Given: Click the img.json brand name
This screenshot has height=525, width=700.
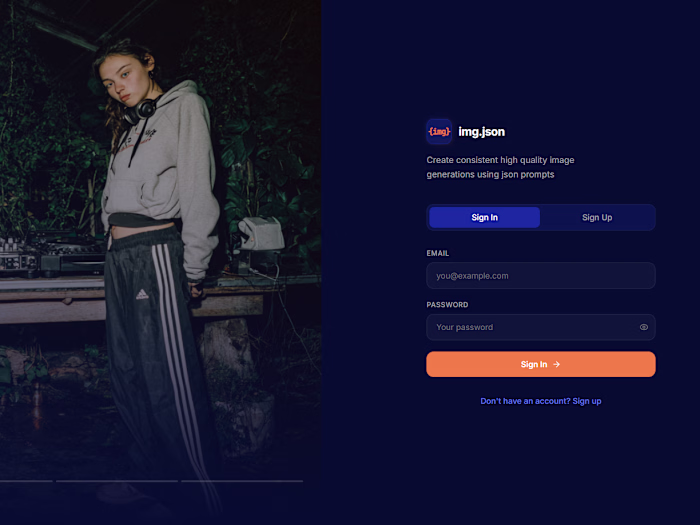Looking at the screenshot, I should click(482, 132).
